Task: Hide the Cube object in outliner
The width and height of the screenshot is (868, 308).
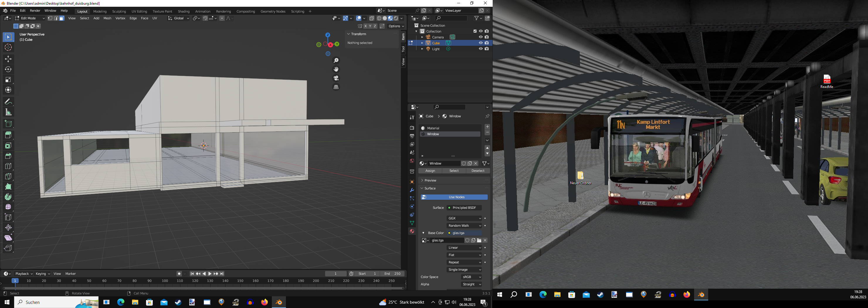Action: pyautogui.click(x=481, y=43)
